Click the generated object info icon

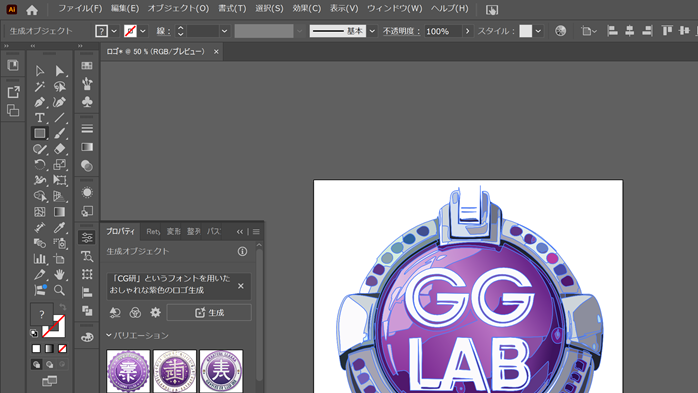pos(242,251)
